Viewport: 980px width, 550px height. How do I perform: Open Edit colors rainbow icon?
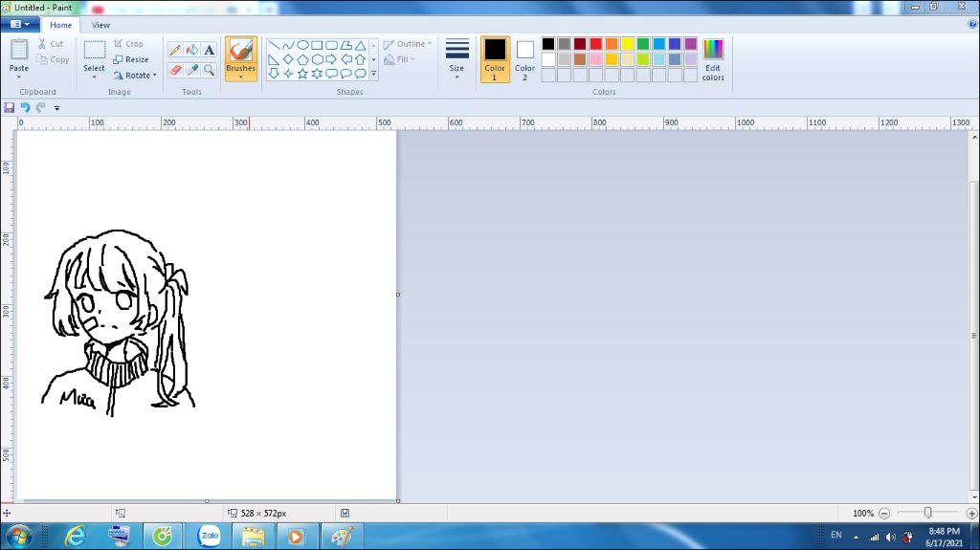713,49
